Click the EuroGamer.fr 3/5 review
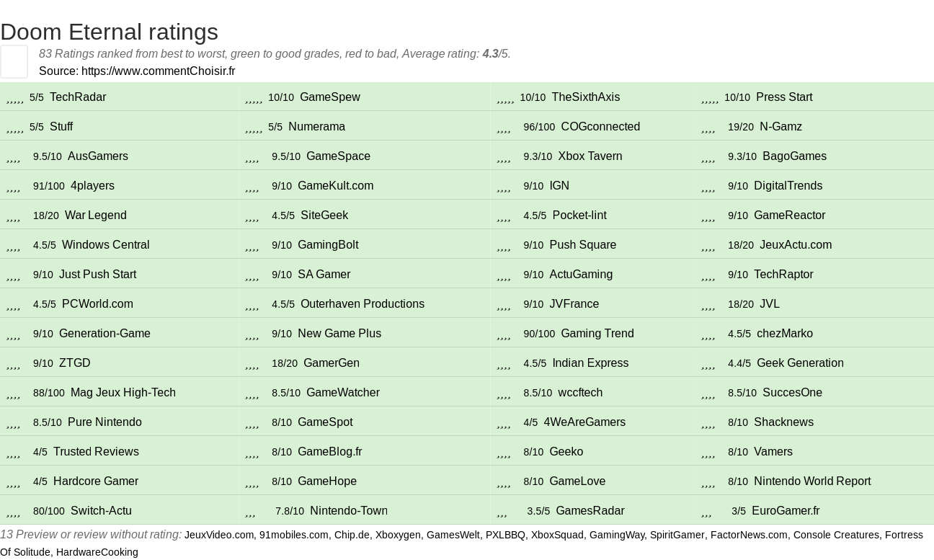Viewport: 934px width, 560px height. pyautogui.click(x=786, y=510)
